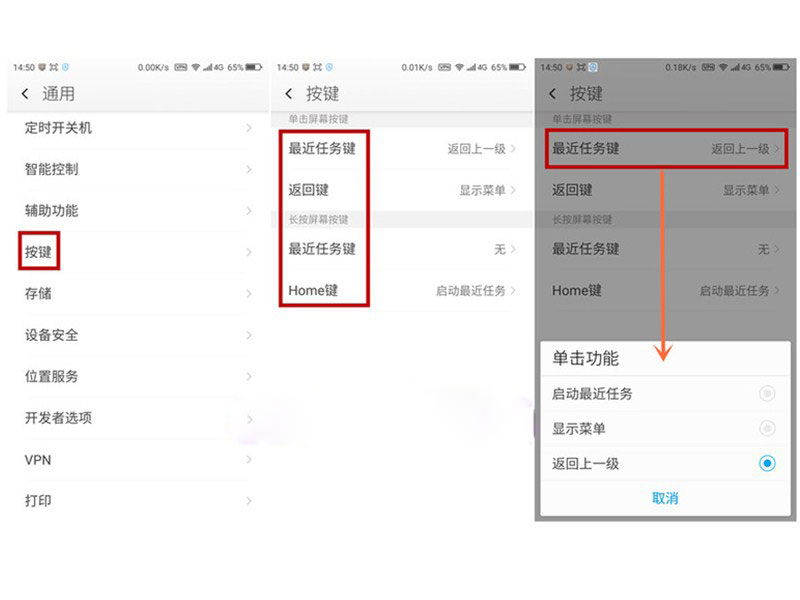The width and height of the screenshot is (800, 600).
Task: Tap battery icon in left phone status bar
Action: coord(254,67)
